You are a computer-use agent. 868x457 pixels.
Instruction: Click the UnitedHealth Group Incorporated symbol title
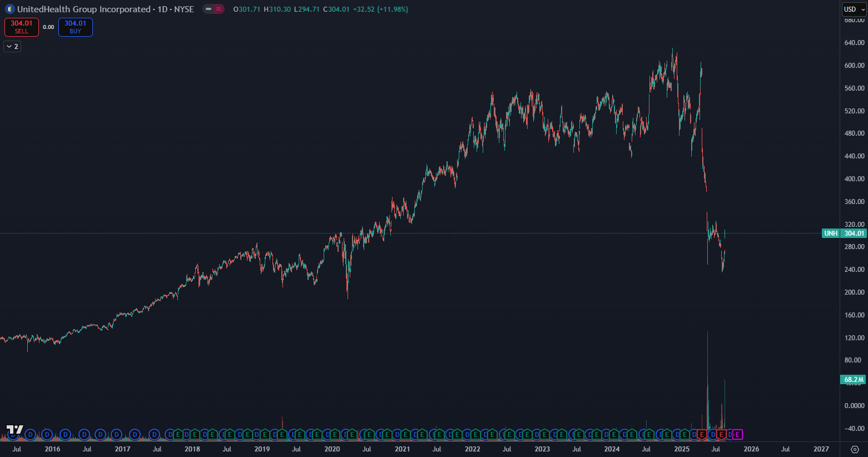83,9
